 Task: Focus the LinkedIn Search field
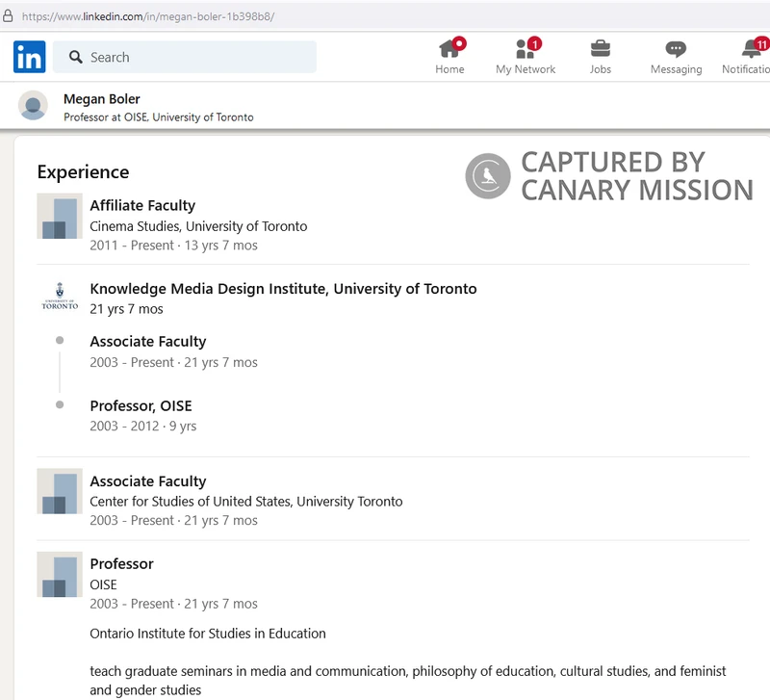185,57
